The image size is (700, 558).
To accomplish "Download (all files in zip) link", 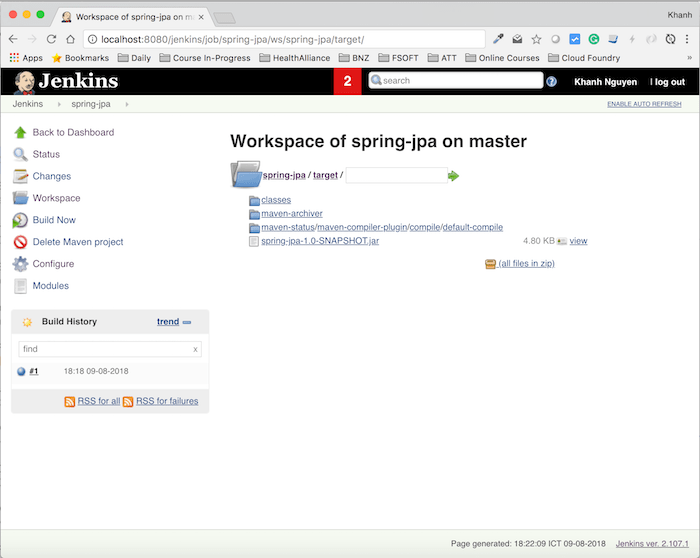I will click(526, 263).
